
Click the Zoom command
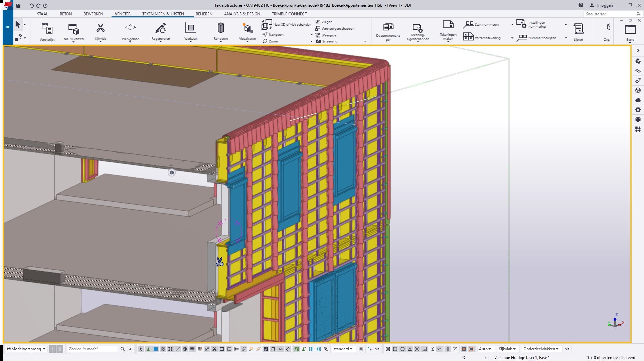(270, 41)
